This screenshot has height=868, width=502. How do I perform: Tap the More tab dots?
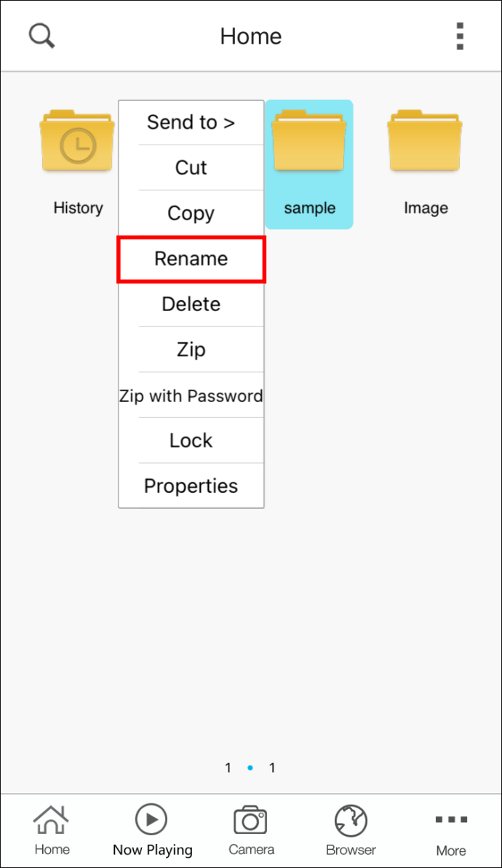(x=451, y=821)
